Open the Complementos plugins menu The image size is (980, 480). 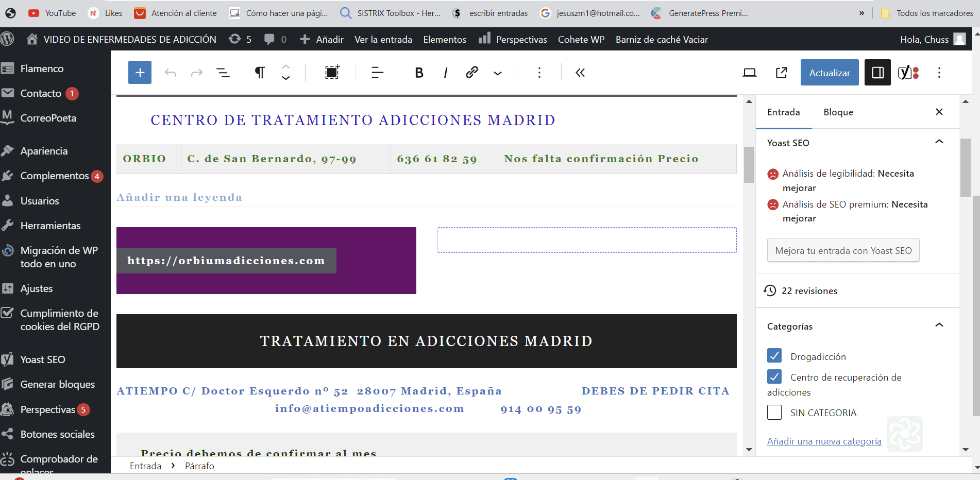click(x=55, y=176)
